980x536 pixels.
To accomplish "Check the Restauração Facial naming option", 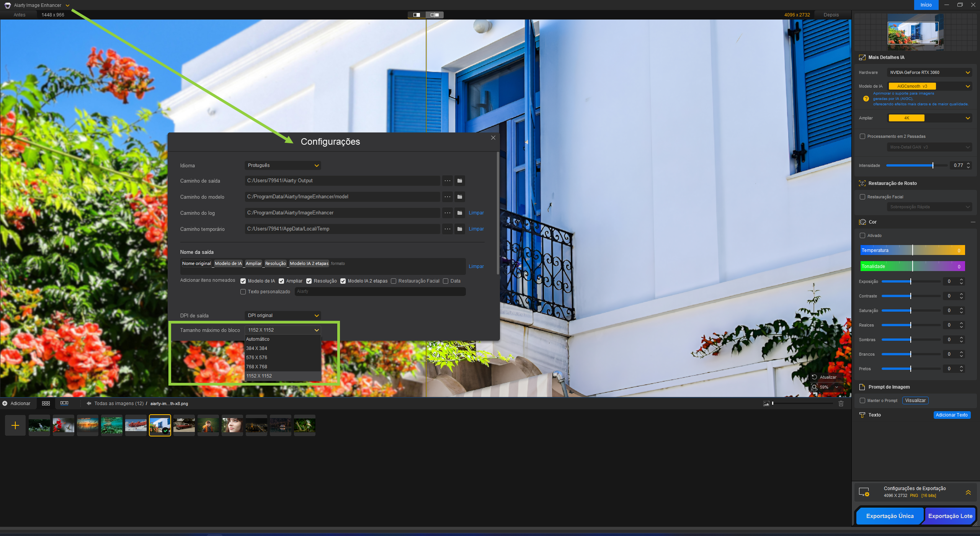I will pyautogui.click(x=394, y=281).
